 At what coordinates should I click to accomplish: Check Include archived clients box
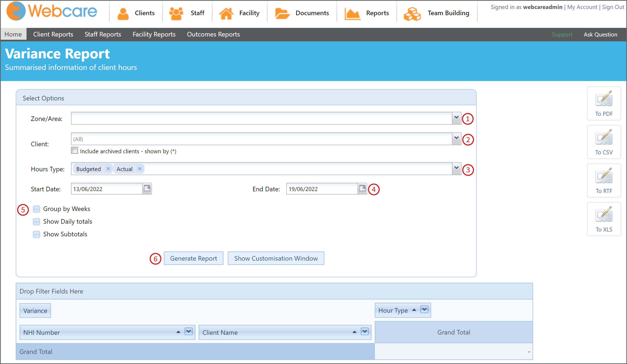[x=74, y=150]
